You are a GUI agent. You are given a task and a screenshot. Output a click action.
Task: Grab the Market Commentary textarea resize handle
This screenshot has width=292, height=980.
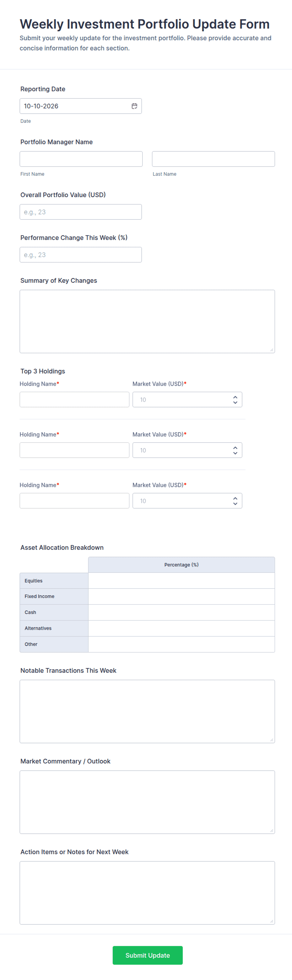tap(272, 831)
